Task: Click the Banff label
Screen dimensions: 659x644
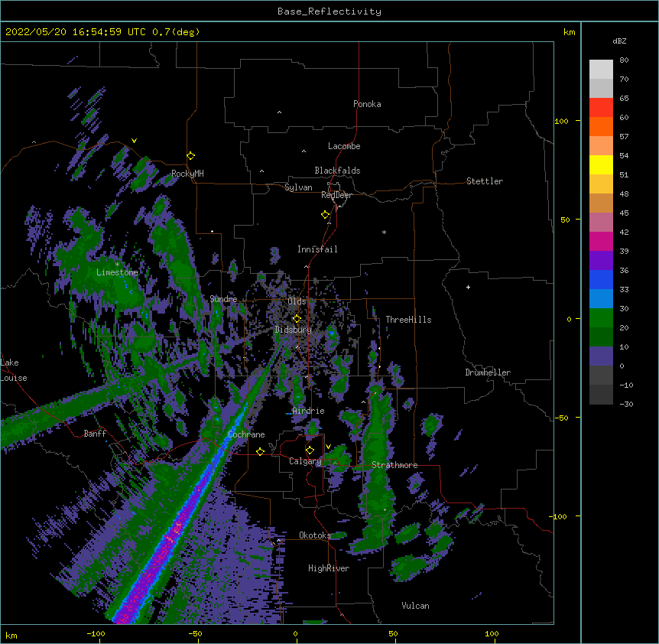Action: click(x=95, y=434)
